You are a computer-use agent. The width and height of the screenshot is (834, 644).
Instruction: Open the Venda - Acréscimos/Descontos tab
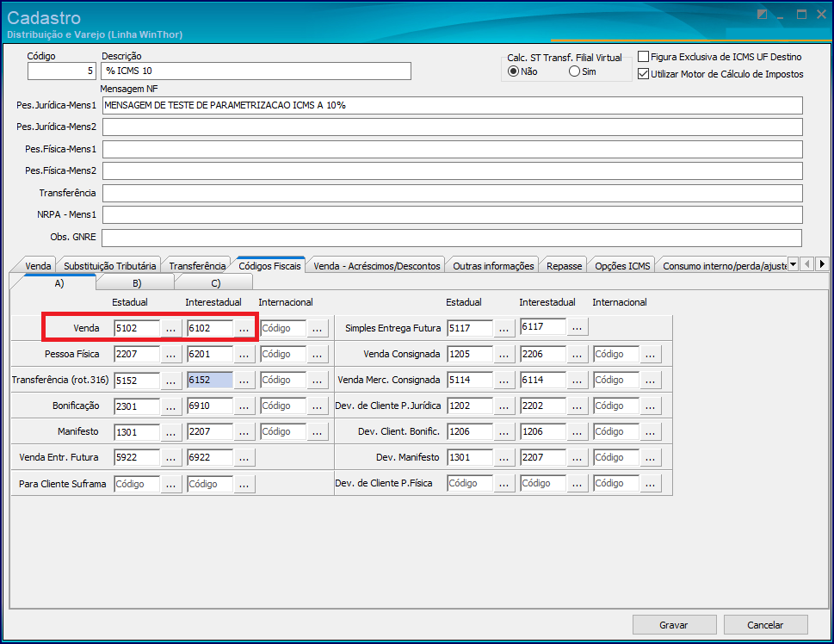pos(377,265)
